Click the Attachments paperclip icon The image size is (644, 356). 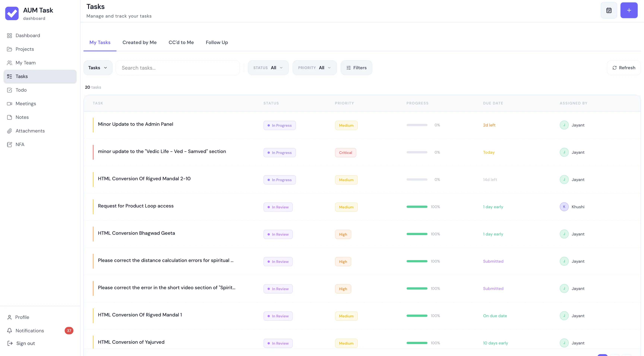tap(10, 131)
